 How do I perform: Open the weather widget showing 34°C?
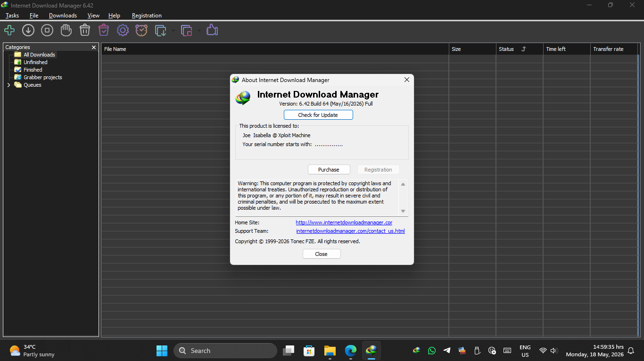point(32,351)
